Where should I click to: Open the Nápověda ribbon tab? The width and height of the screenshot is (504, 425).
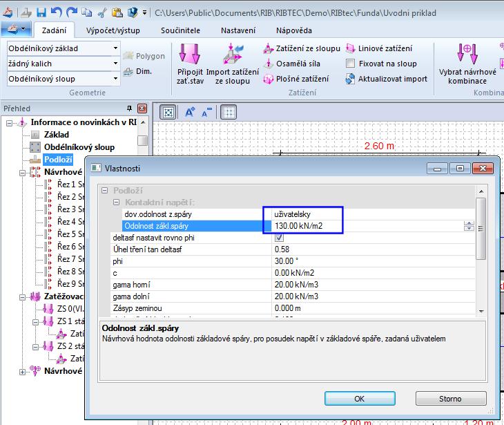[294, 30]
